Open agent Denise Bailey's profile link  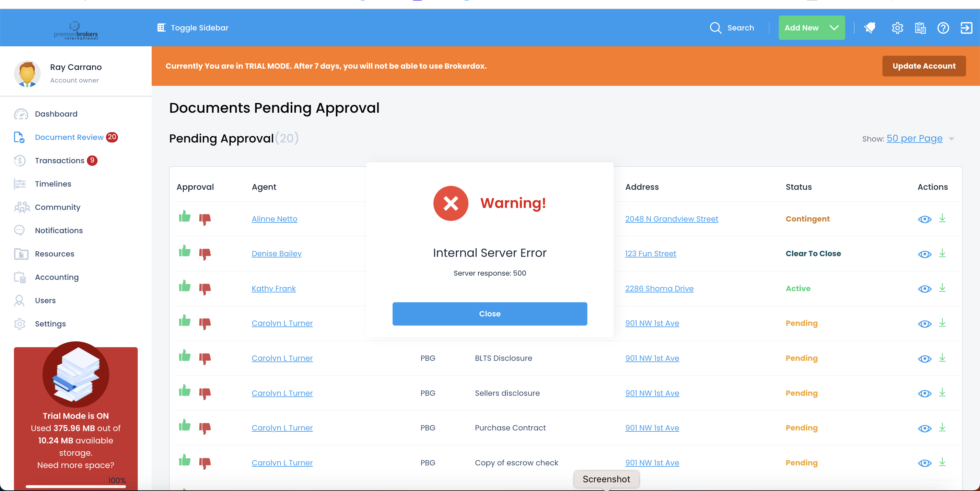click(x=276, y=254)
